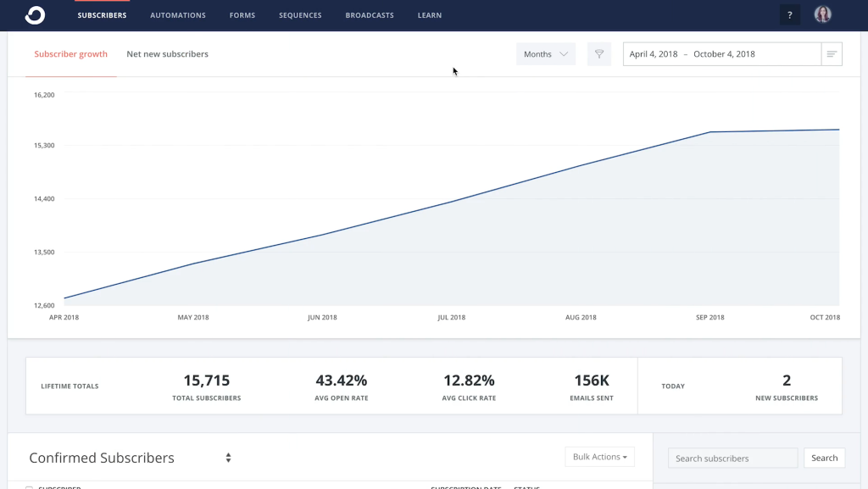Open the Bulk Actions dropdown
The width and height of the screenshot is (868, 489).
click(x=599, y=457)
